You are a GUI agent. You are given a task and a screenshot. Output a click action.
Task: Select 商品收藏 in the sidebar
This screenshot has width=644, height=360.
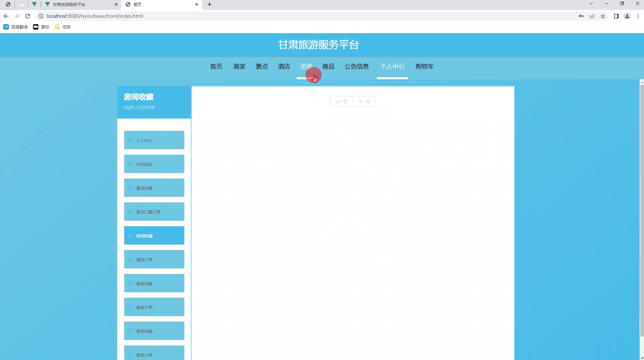[x=154, y=331]
